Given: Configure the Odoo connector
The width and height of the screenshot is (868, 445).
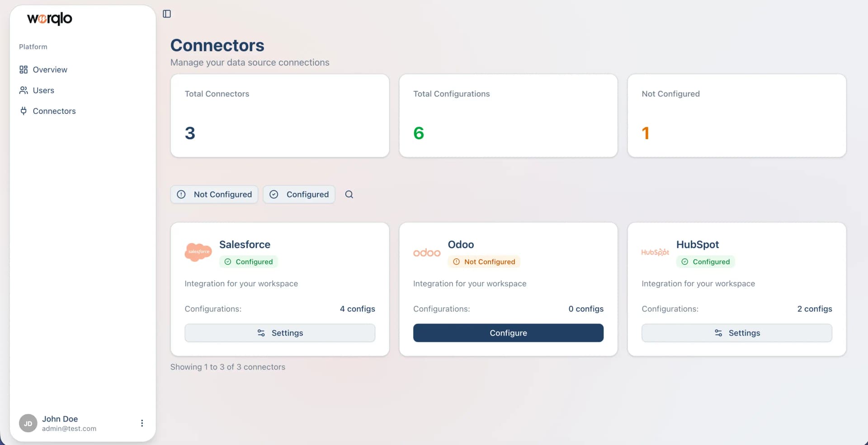Looking at the screenshot, I should click(x=508, y=333).
